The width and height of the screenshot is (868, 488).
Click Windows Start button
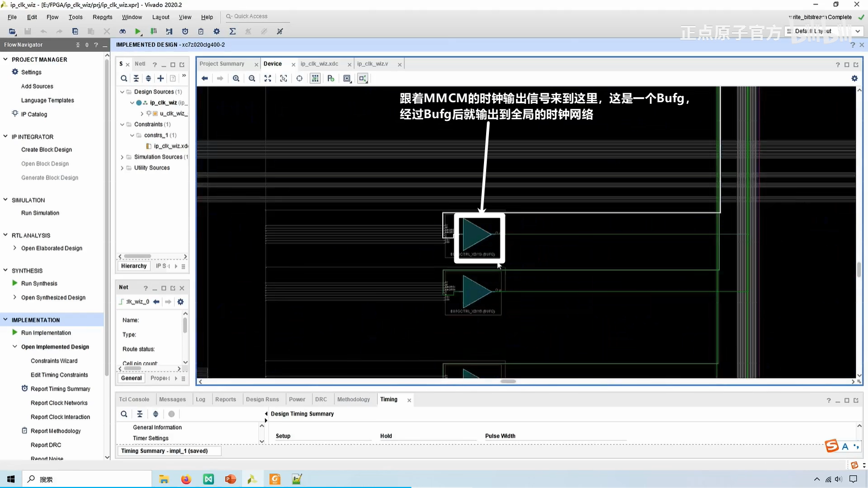point(11,479)
